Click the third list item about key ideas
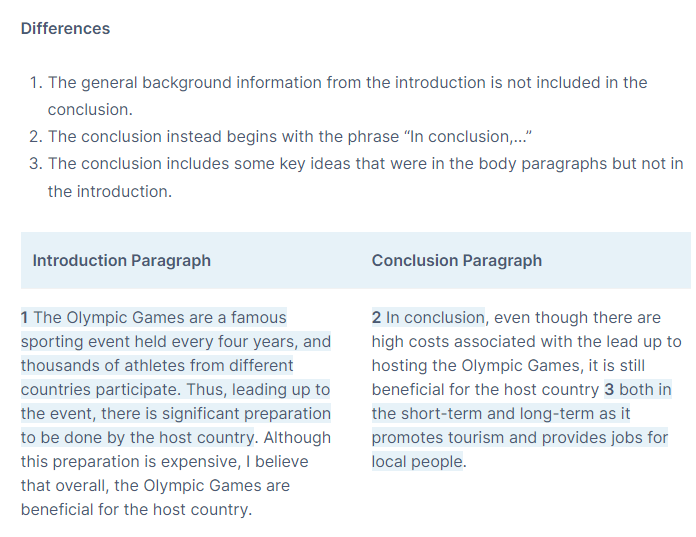 point(365,163)
